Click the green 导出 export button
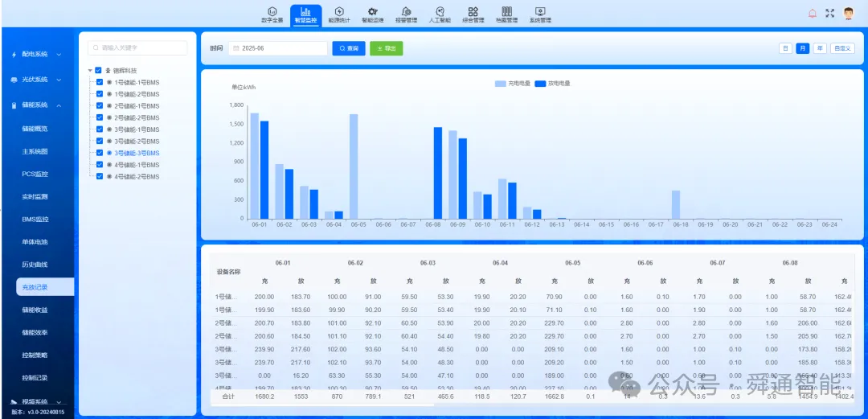This screenshot has height=419, width=868. tap(387, 49)
